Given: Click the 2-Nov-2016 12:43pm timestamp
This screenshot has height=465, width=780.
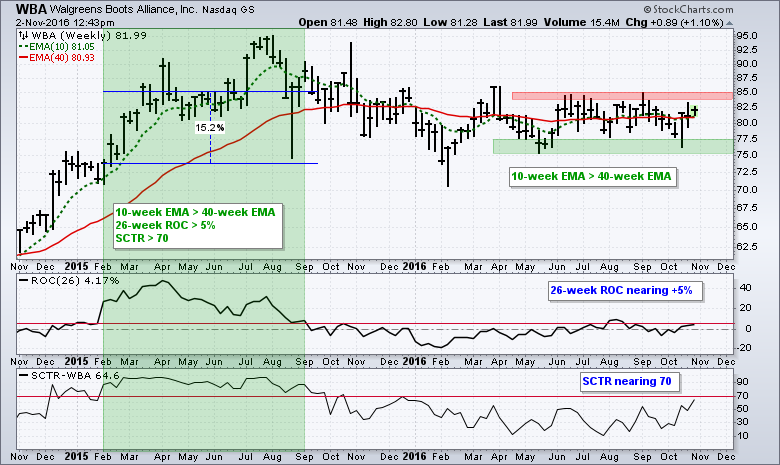Looking at the screenshot, I should [65, 22].
